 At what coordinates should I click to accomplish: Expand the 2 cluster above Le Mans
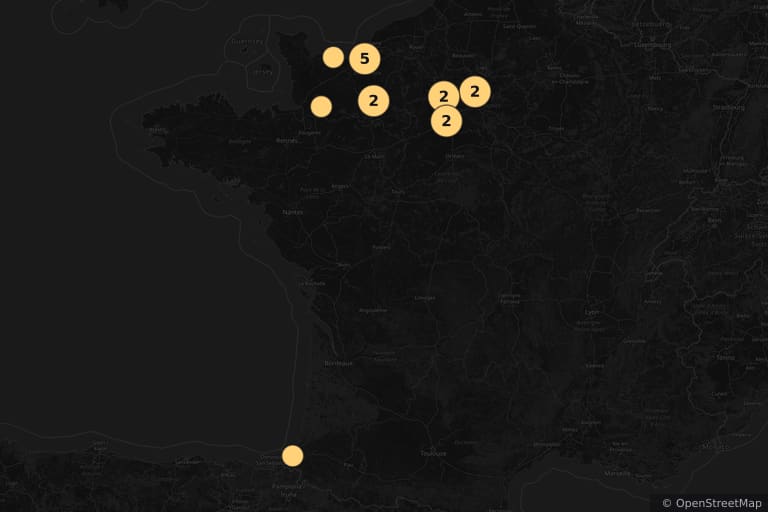[374, 101]
